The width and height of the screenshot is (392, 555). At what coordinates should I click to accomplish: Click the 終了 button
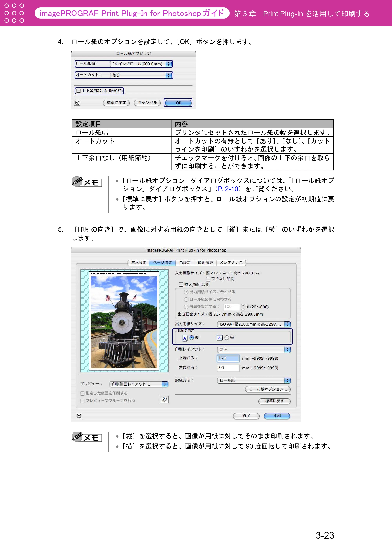(x=246, y=416)
